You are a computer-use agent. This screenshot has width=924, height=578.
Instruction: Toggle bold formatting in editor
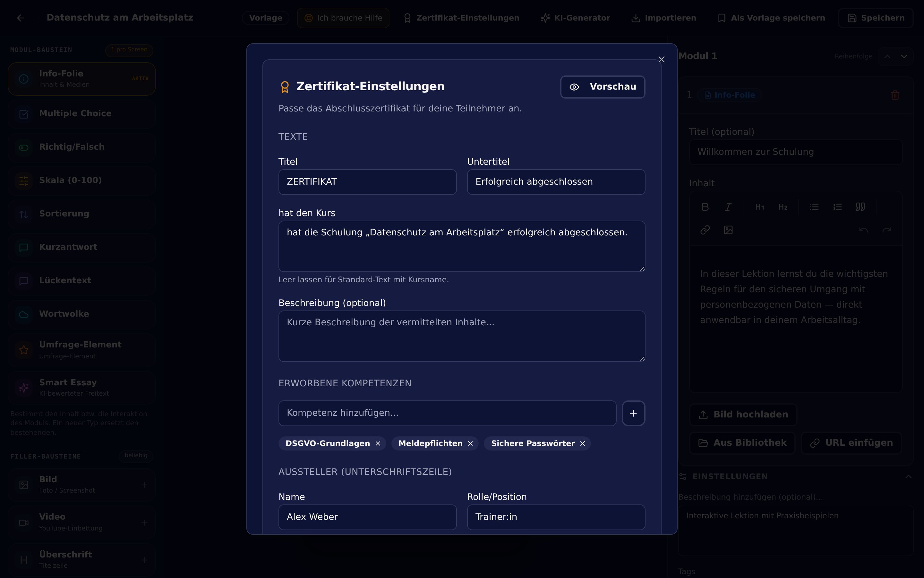pos(705,207)
